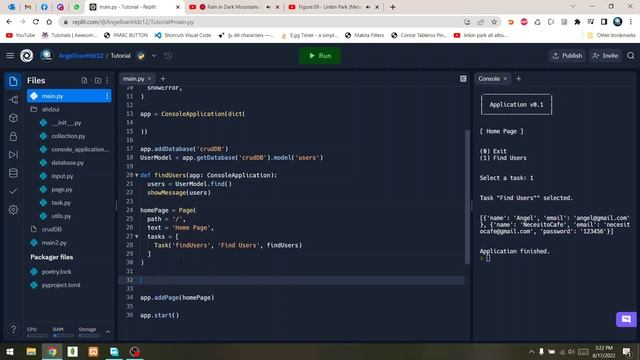This screenshot has height=360, width=640.
Task: Open File Explorer from the taskbar
Action: pos(31,351)
